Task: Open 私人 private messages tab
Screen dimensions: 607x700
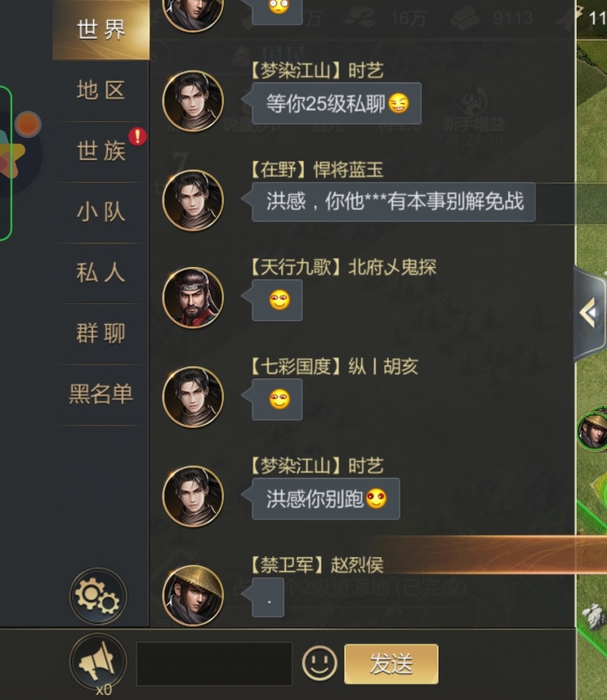Action: [101, 273]
